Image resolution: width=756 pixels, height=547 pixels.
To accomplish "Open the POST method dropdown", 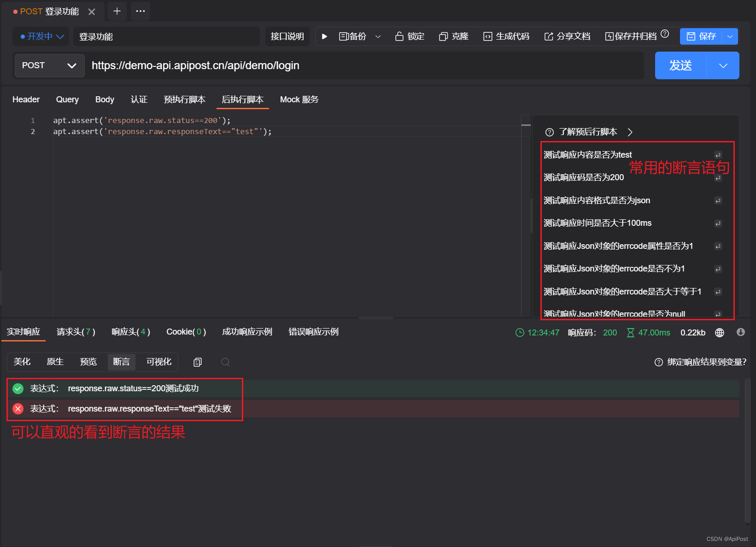I will pyautogui.click(x=49, y=65).
